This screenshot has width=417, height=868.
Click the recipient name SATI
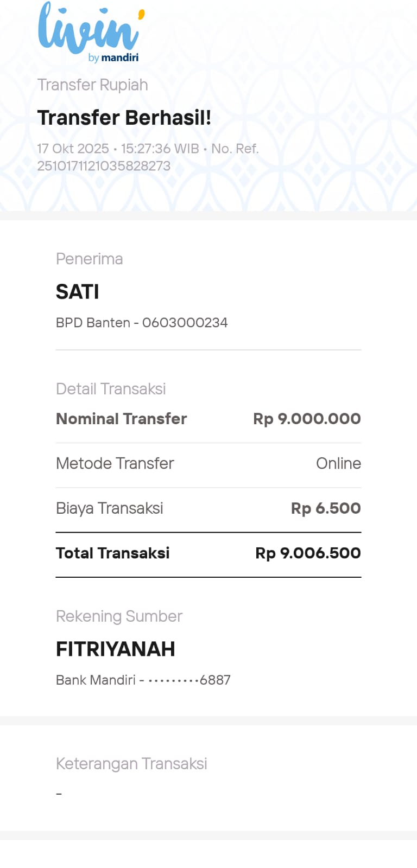[77, 292]
